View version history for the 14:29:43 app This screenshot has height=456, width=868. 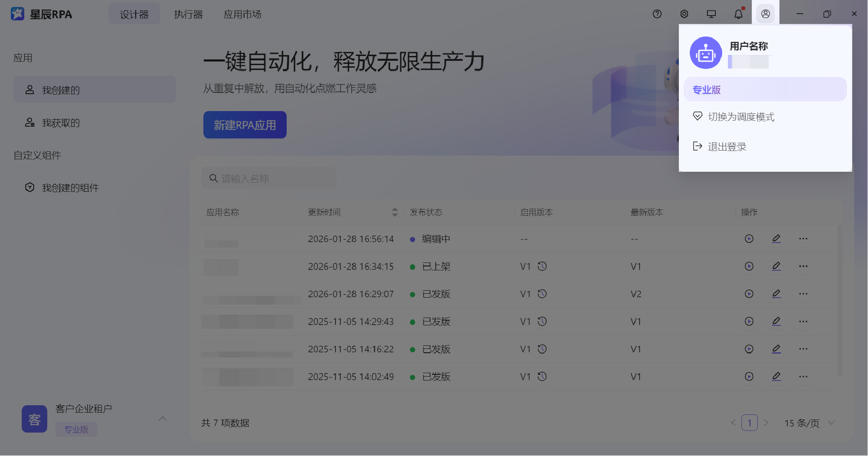tap(542, 321)
